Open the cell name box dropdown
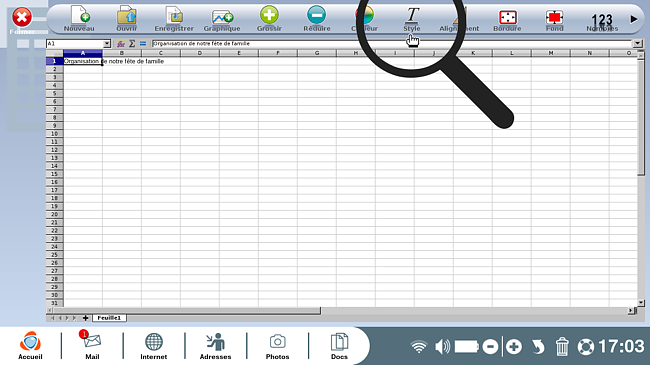 pyautogui.click(x=107, y=44)
